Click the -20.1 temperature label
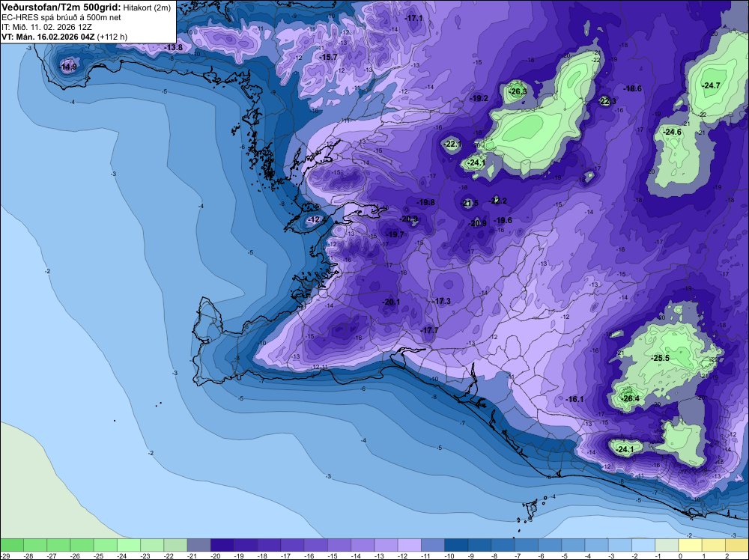 point(391,302)
